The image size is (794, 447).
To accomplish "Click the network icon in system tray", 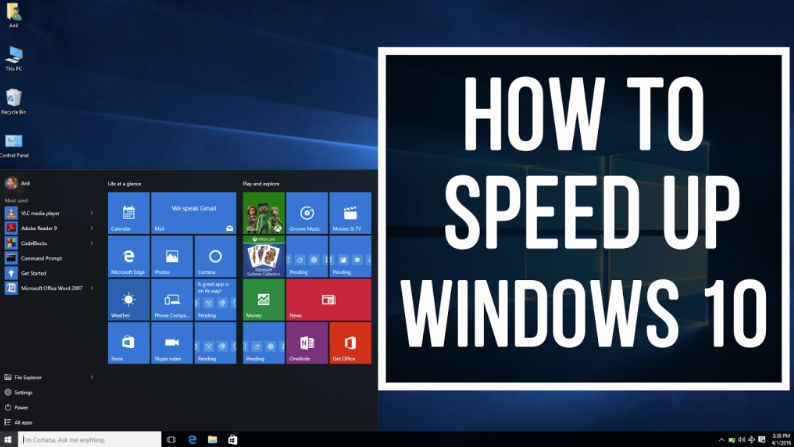I will [x=751, y=440].
